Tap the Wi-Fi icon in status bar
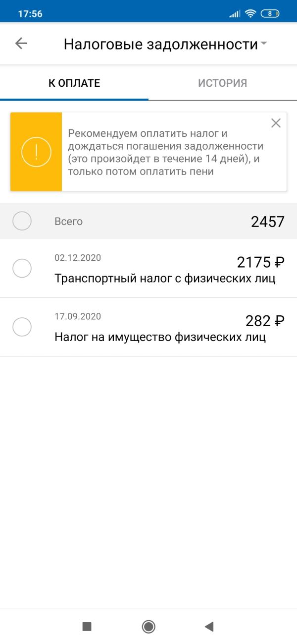 [250, 14]
